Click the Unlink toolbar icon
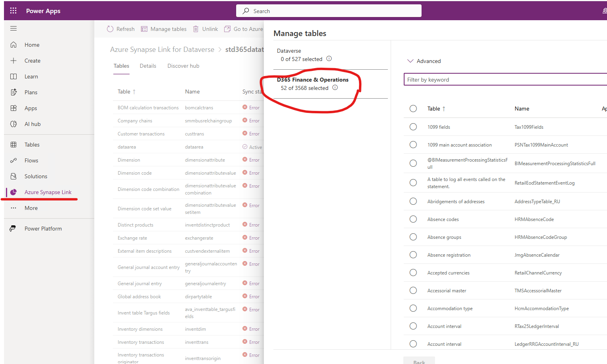 (196, 29)
